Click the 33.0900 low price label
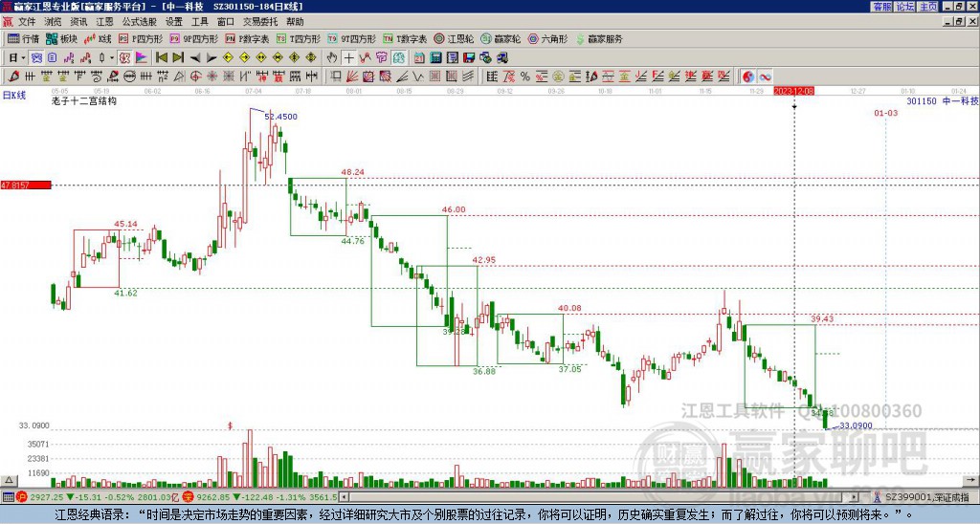 [856, 426]
